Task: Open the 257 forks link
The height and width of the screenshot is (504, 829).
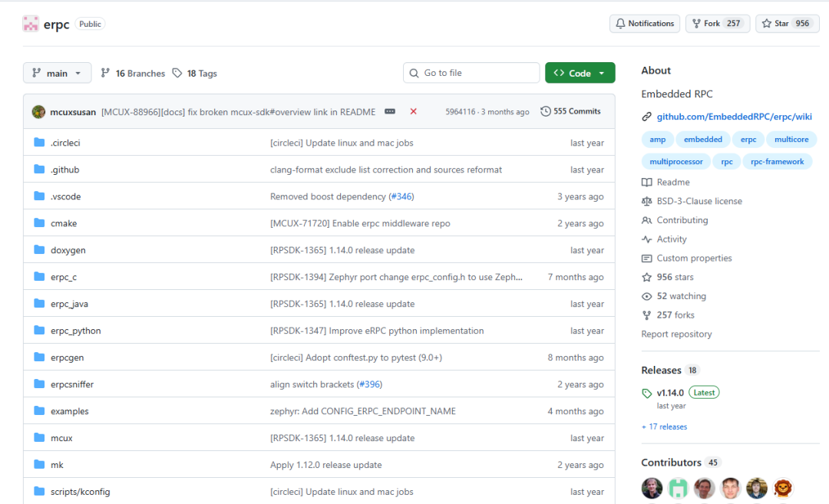Action: 669,315
